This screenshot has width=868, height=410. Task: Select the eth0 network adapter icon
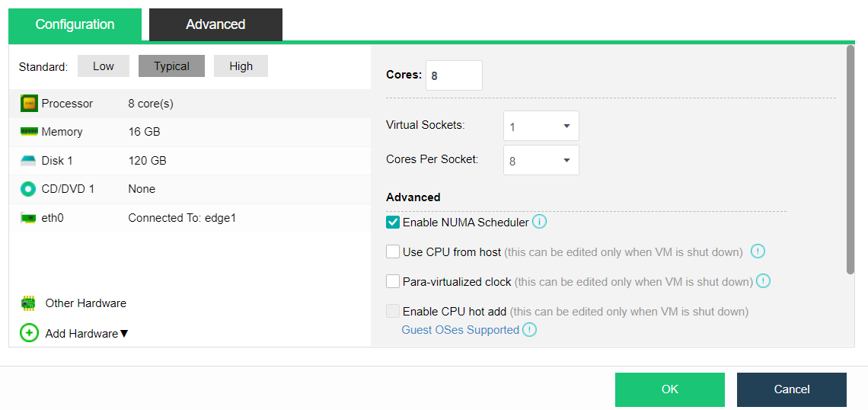[x=29, y=218]
